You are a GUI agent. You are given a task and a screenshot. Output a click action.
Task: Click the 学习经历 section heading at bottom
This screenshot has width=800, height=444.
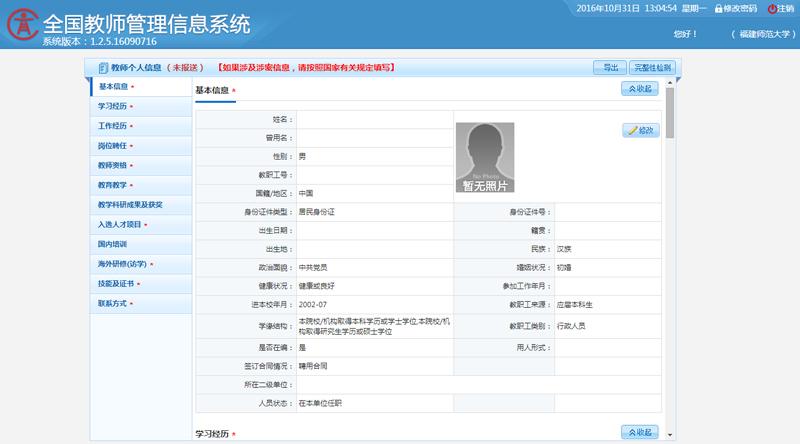pyautogui.click(x=212, y=434)
